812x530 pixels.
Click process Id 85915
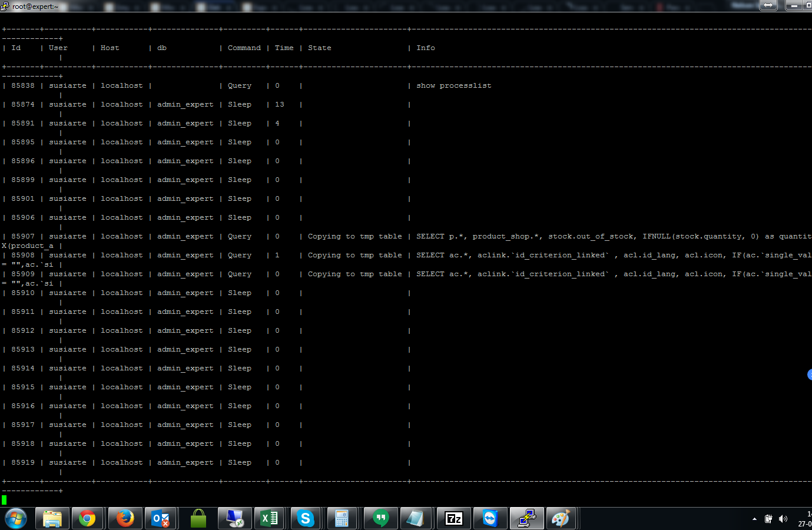click(23, 387)
